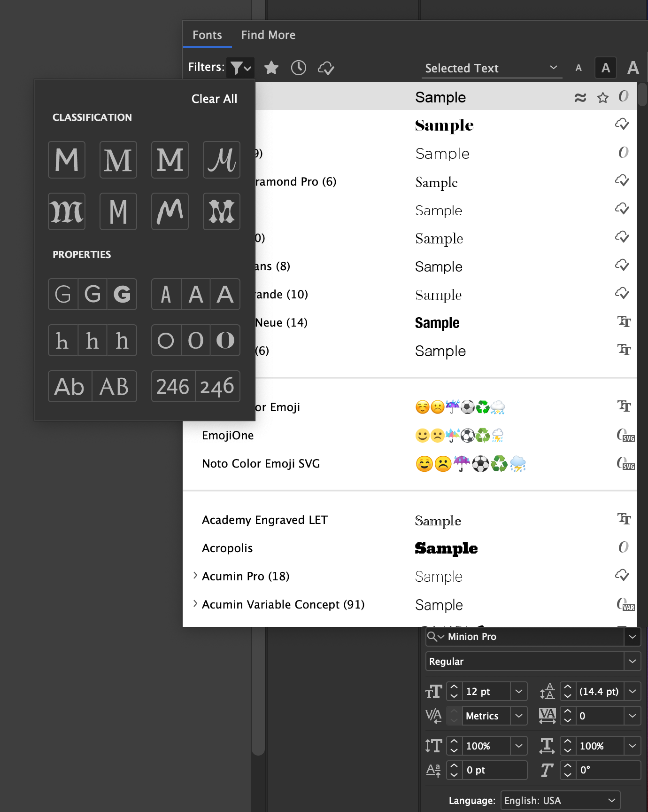The height and width of the screenshot is (812, 648).
Task: Select the EmojiOne font
Action: coord(409,435)
